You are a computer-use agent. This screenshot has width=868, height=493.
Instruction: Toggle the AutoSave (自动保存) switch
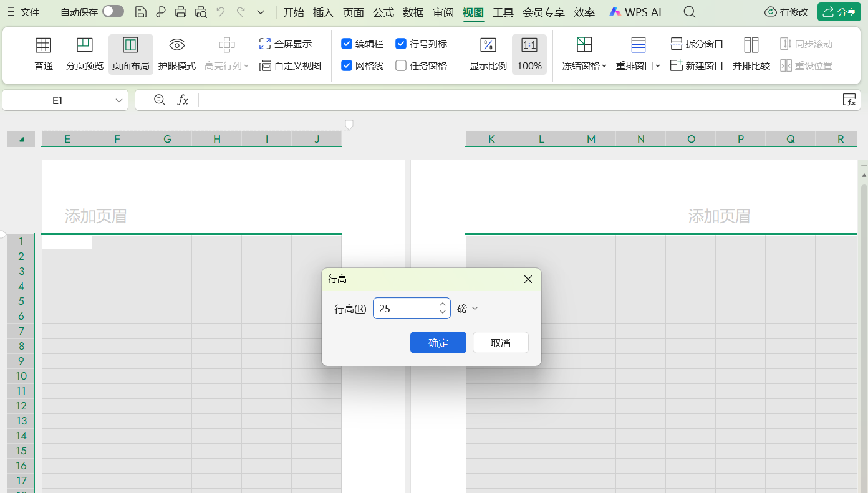[113, 11]
